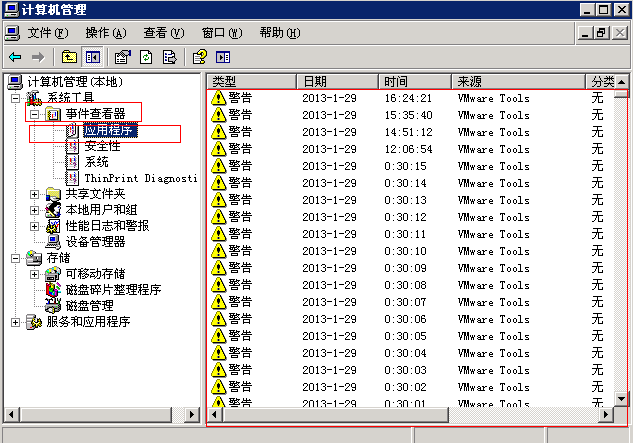Click the Forward arrow toolbar icon
633x443 pixels.
38,57
